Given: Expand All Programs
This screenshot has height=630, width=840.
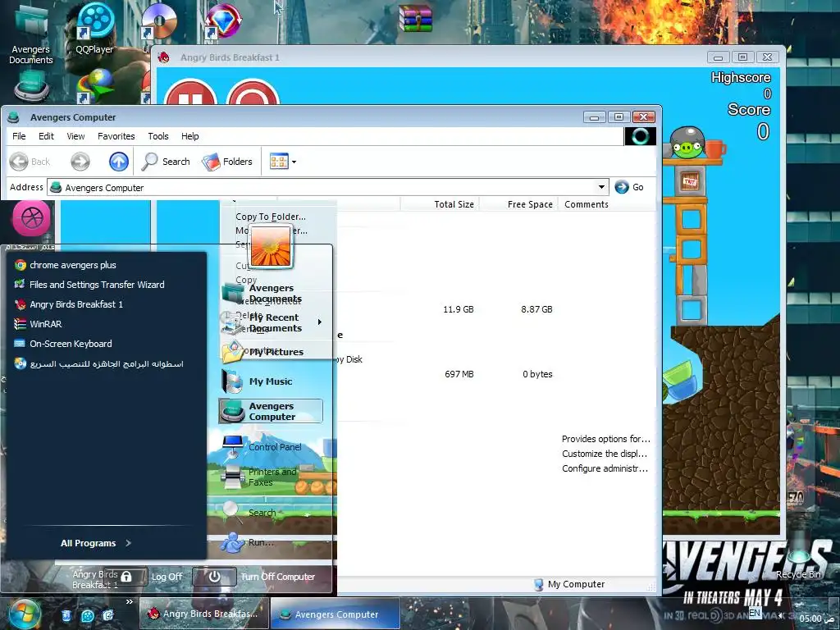Looking at the screenshot, I should point(96,543).
